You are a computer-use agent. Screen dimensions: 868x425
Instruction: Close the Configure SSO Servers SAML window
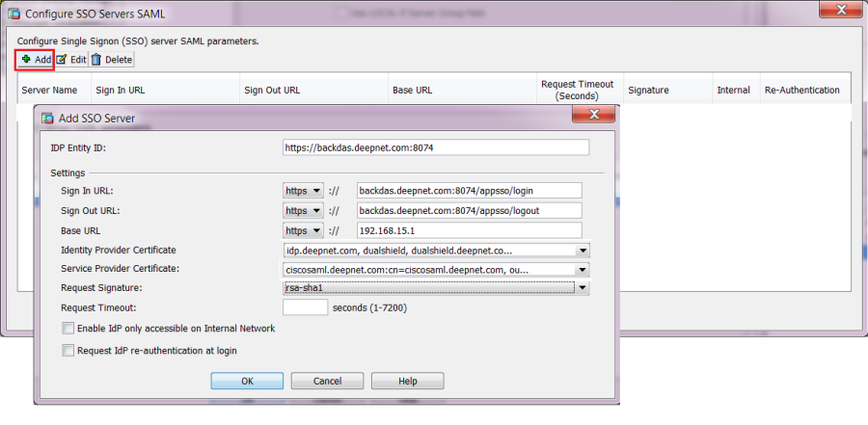tap(840, 10)
